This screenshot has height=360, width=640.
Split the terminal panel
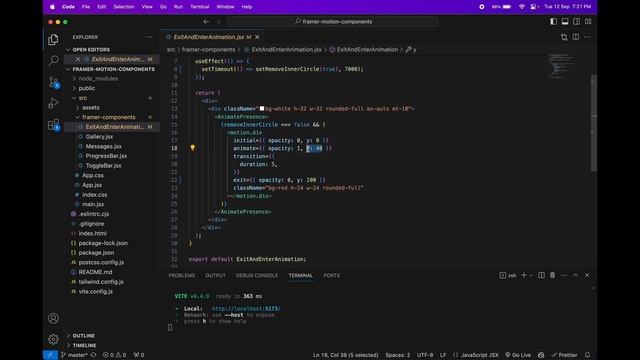[x=541, y=276]
